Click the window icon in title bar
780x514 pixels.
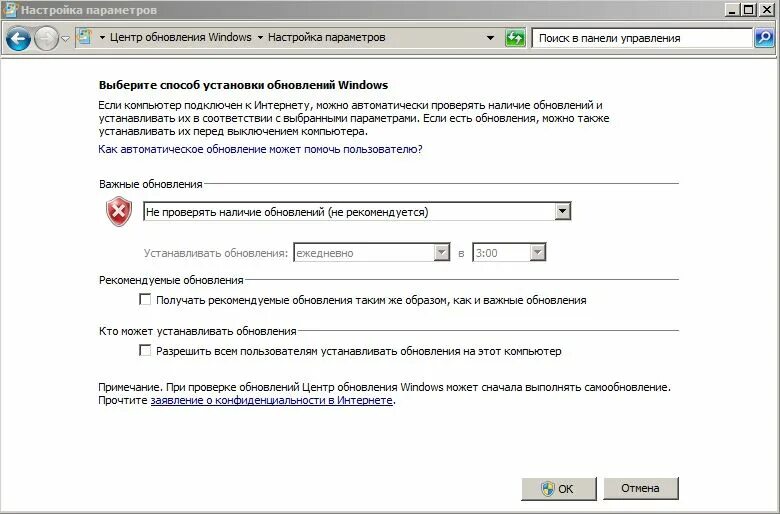tap(10, 9)
